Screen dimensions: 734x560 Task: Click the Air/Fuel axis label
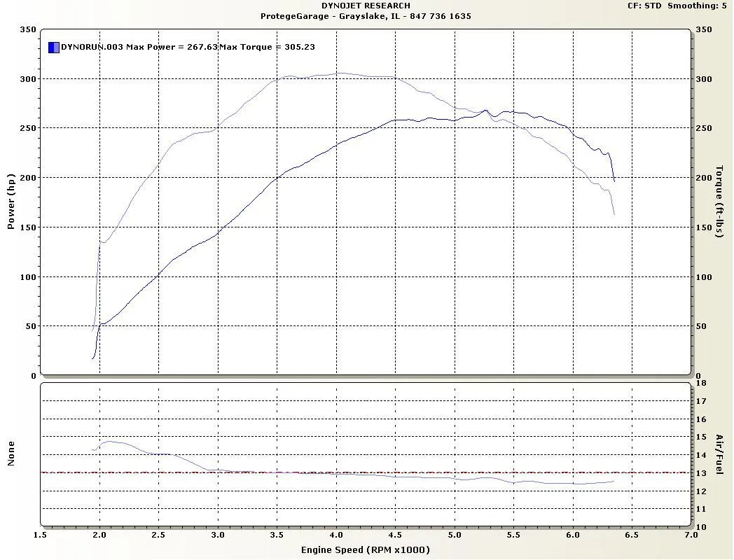pos(719,454)
